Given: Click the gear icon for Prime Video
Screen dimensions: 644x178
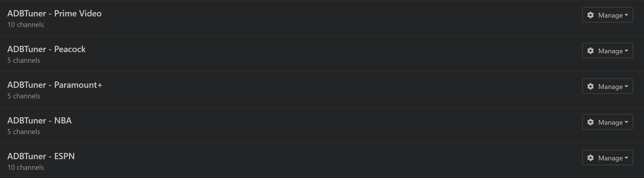Looking at the screenshot, I should click(x=590, y=15).
